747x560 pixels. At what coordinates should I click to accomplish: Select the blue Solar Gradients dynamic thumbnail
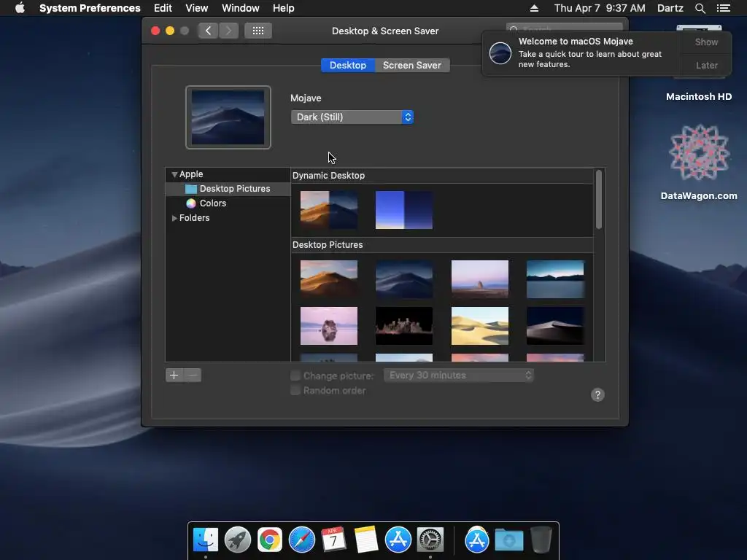click(404, 210)
